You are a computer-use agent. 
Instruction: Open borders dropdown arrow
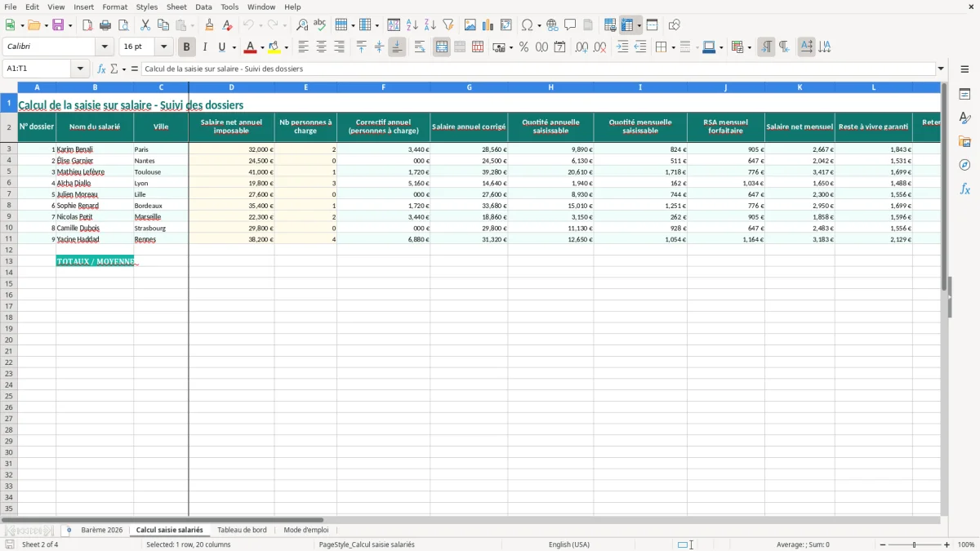coord(672,47)
